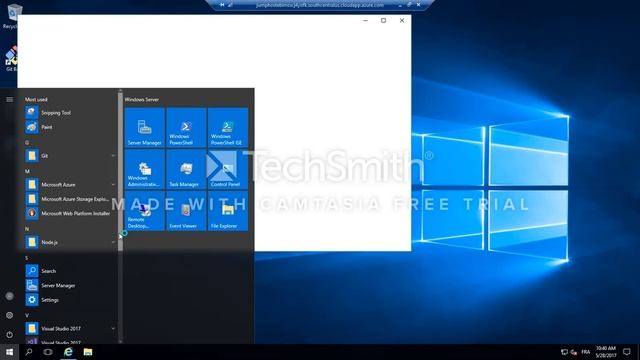The image size is (640, 360).
Task: Open the Server Manager tile
Action: [x=144, y=127]
